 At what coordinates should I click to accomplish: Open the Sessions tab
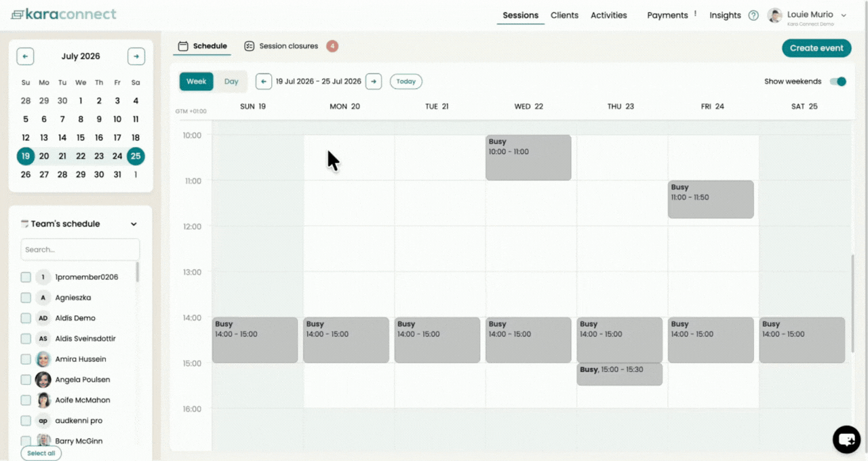point(521,15)
